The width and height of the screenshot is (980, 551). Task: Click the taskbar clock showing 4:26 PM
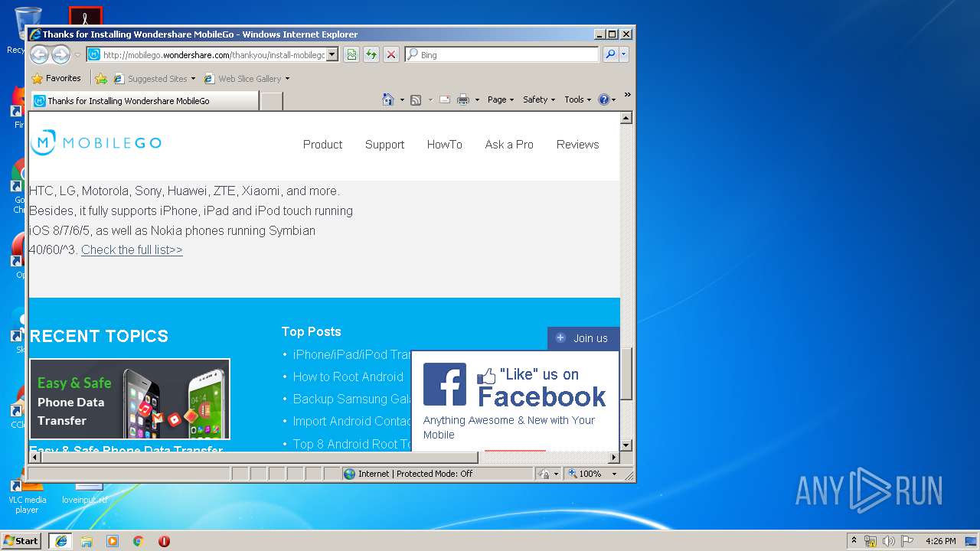point(940,541)
